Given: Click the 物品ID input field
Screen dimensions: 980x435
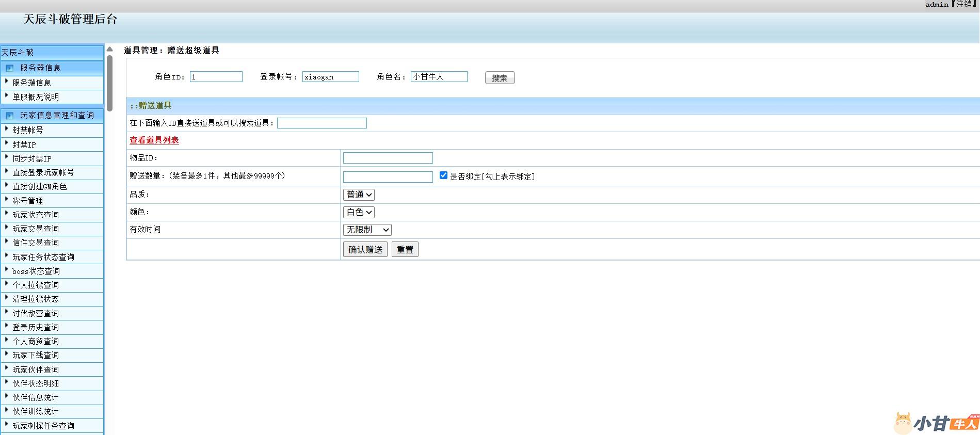Looking at the screenshot, I should pyautogui.click(x=388, y=158).
